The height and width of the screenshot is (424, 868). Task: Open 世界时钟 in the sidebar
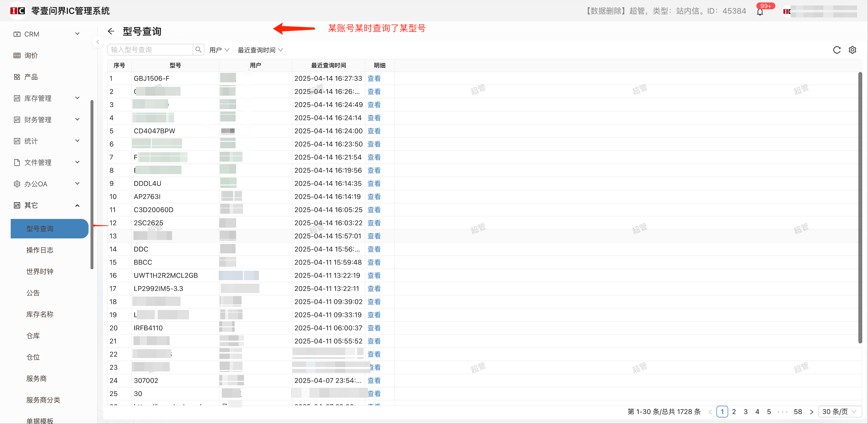40,272
